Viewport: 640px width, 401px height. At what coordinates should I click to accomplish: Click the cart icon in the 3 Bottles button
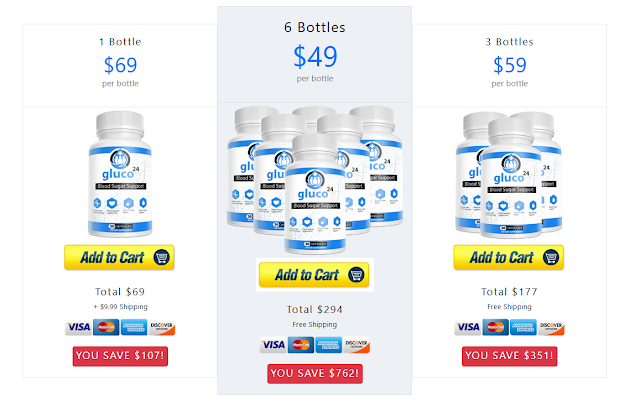click(x=551, y=257)
